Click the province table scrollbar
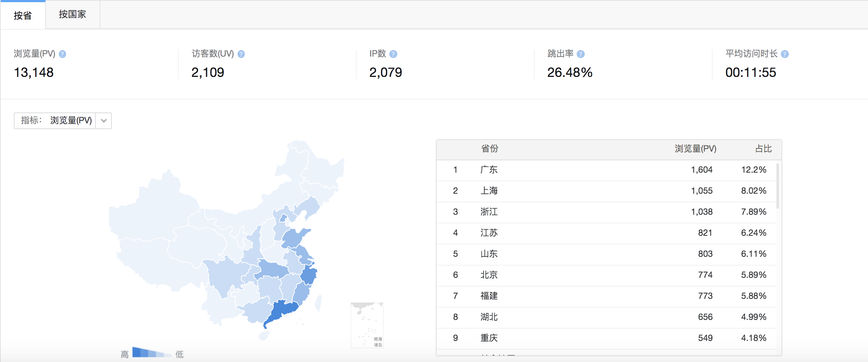This screenshot has width=868, height=362. click(778, 186)
